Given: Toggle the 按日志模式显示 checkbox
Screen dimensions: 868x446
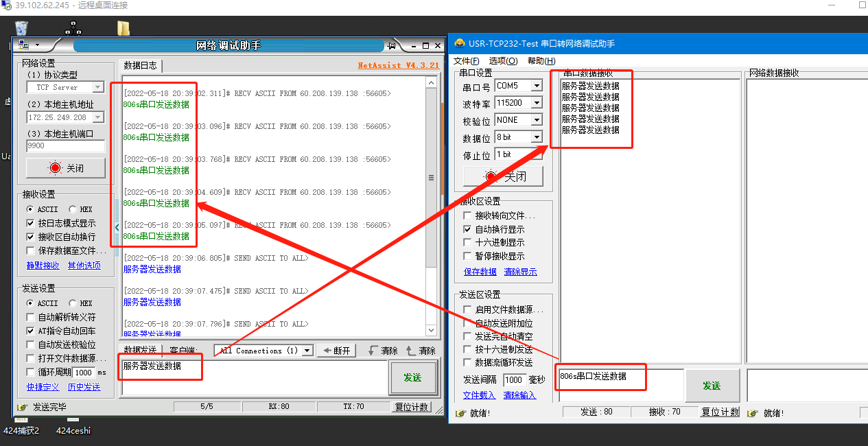Looking at the screenshot, I should point(30,223).
